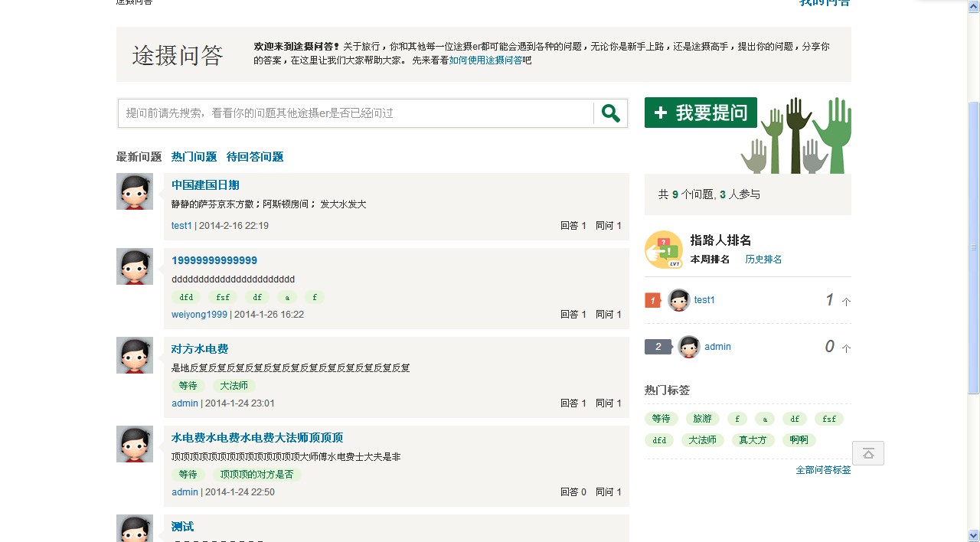Click 回答 1 on 中国建国日期 row

point(573,226)
